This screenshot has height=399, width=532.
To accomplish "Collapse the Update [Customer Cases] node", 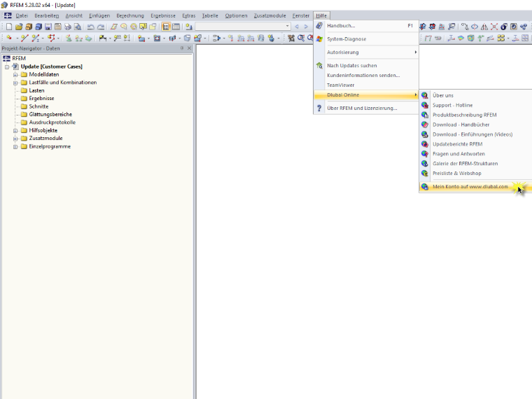I will click(x=7, y=66).
